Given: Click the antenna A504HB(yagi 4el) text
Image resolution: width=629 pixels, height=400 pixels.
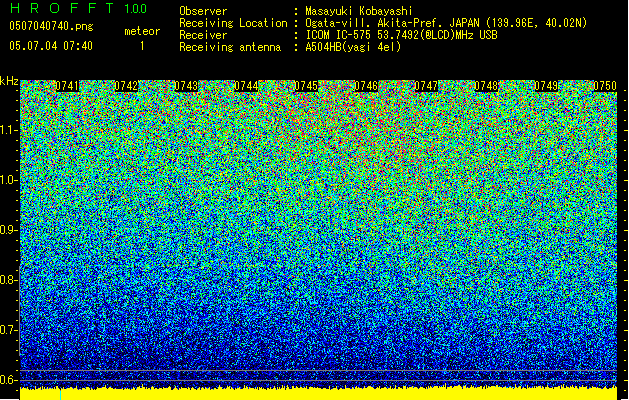Looking at the screenshot, I should click(353, 47).
